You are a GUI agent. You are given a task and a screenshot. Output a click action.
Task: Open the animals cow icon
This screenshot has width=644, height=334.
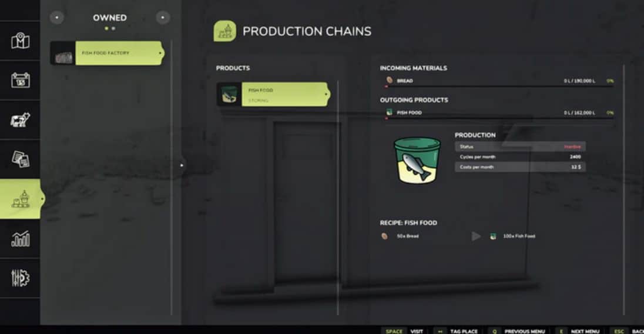click(x=20, y=119)
